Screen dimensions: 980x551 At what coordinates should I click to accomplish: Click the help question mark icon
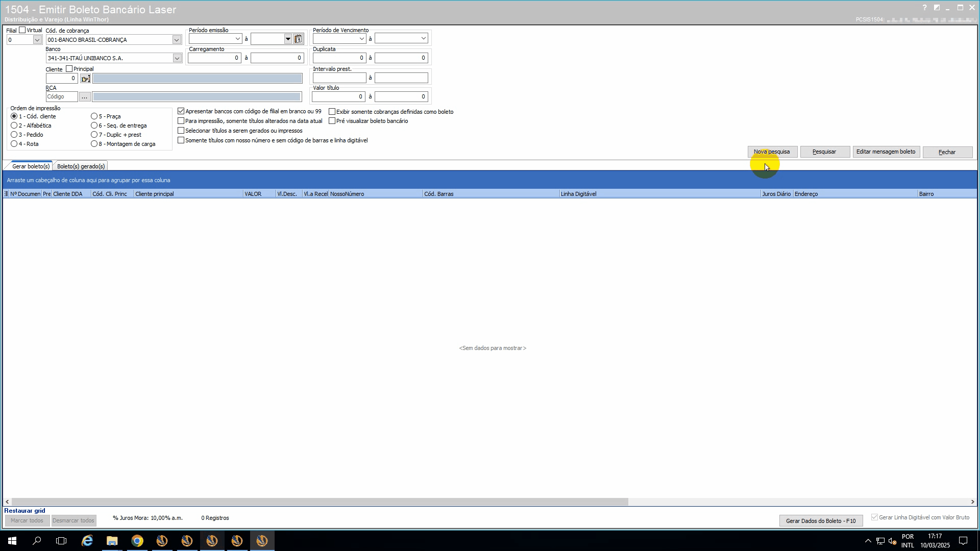pos(924,8)
